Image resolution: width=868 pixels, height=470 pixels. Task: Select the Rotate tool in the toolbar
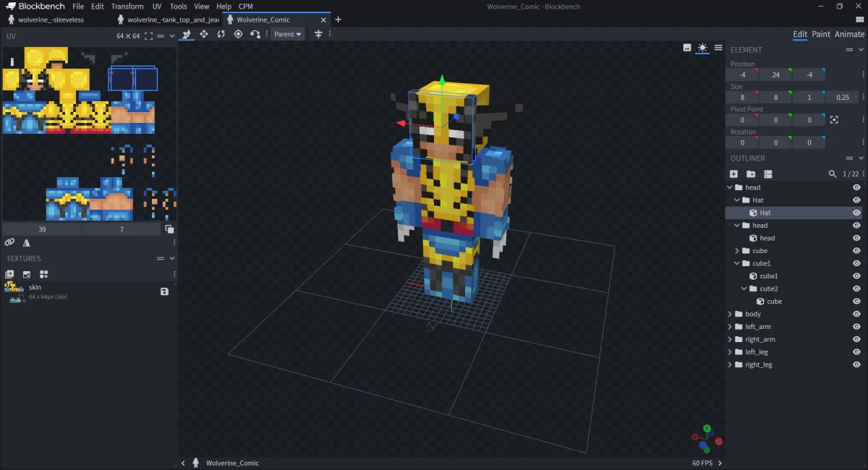(221, 34)
